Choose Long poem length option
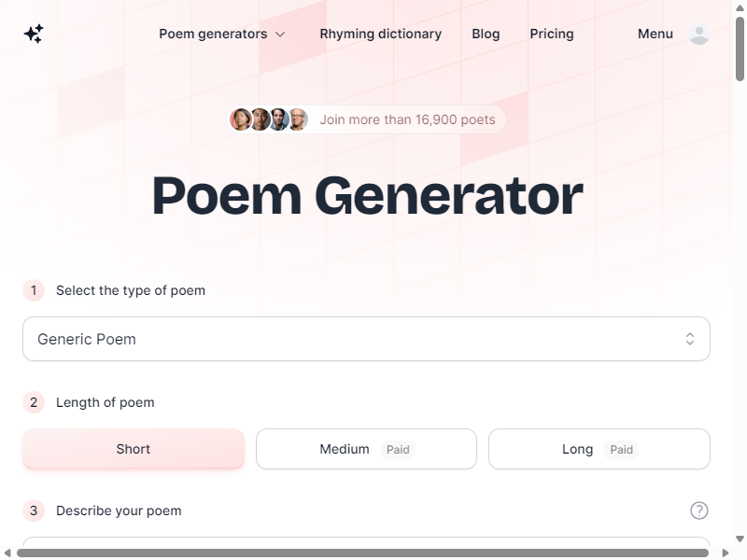 click(599, 449)
